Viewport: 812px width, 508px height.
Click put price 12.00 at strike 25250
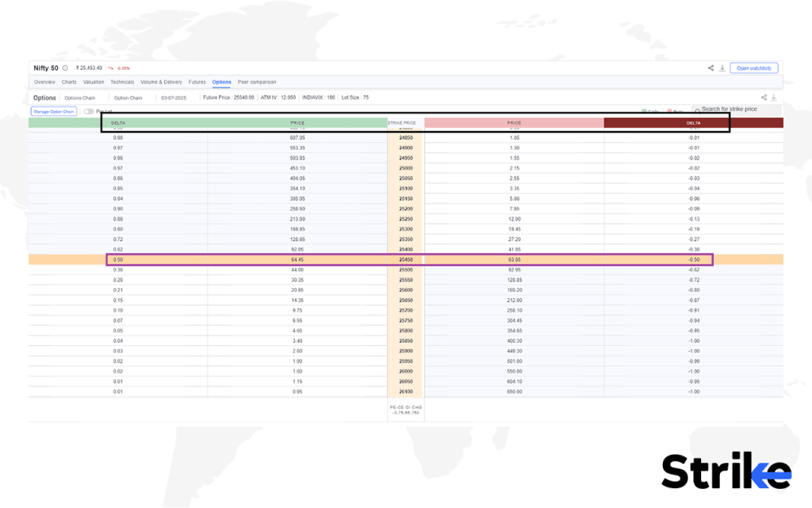514,219
